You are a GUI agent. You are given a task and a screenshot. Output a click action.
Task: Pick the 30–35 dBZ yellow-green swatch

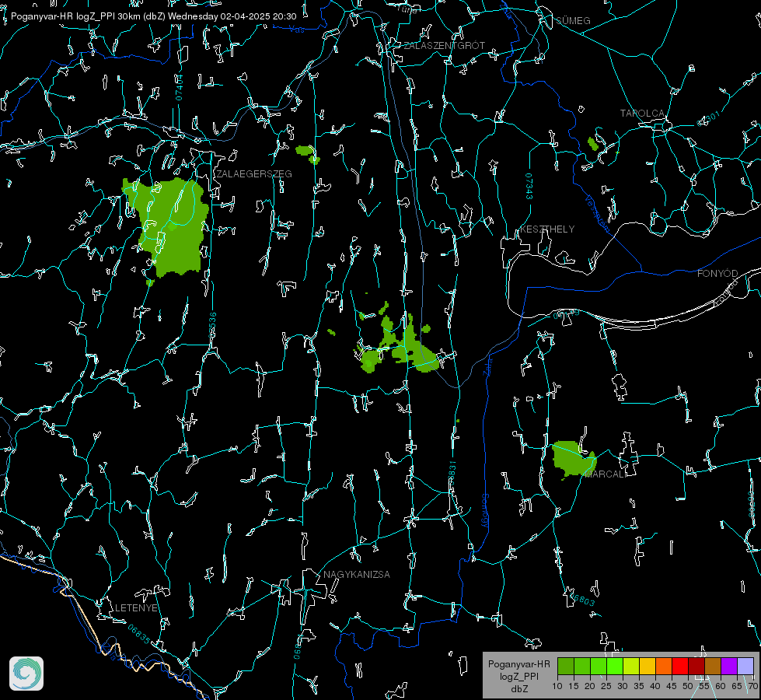tap(631, 667)
